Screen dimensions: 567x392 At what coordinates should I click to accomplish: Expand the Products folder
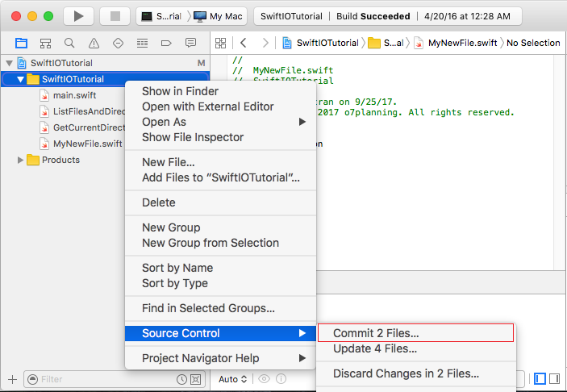(x=20, y=160)
